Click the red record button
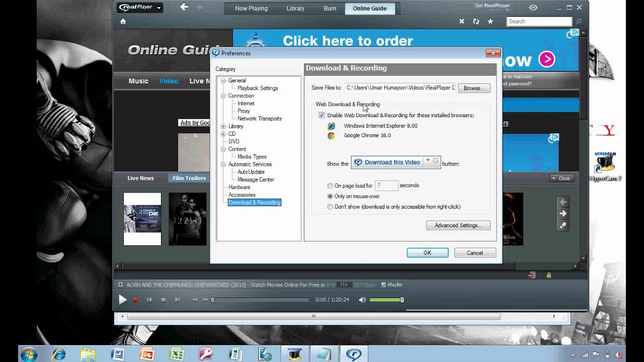Screen dimensions: 644x362 pyautogui.click(x=135, y=300)
